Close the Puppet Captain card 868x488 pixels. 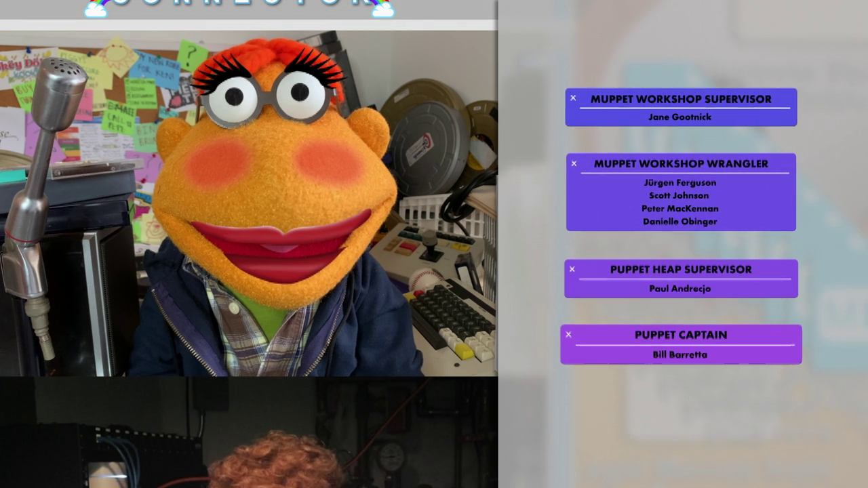[x=568, y=334]
